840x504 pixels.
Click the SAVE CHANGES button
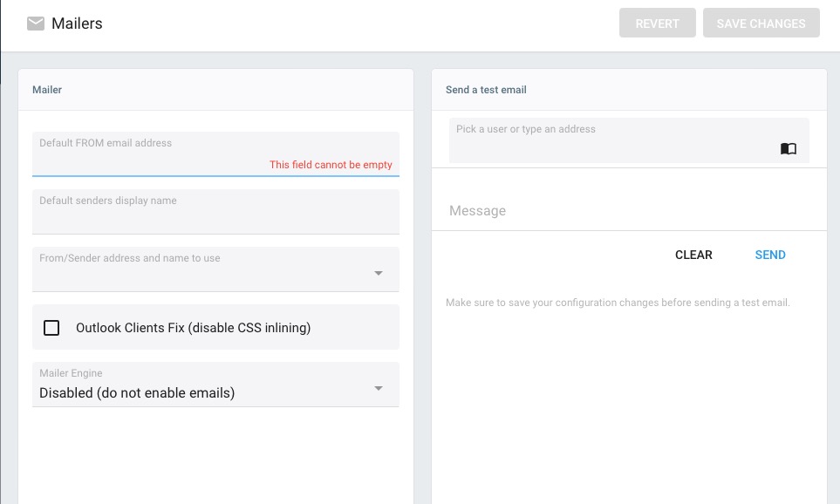click(761, 23)
